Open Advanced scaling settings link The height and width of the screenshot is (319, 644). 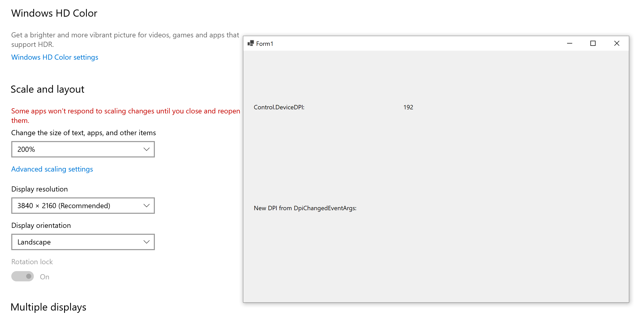click(x=52, y=169)
